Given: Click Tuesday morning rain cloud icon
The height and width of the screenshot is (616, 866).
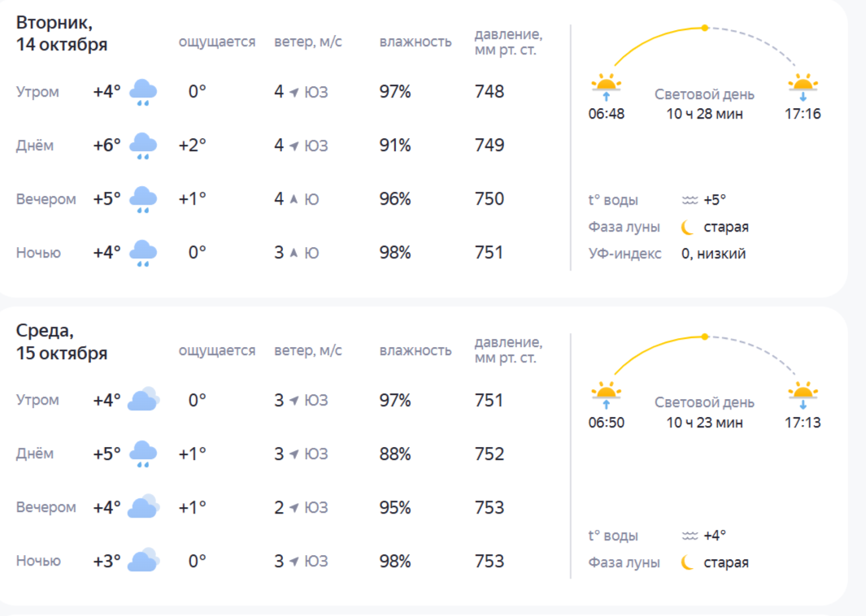Looking at the screenshot, I should point(143,93).
